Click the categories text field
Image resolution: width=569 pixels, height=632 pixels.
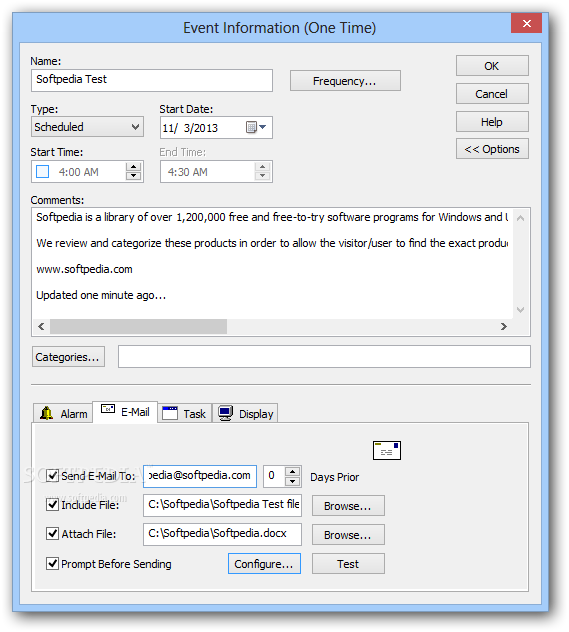tap(324, 356)
